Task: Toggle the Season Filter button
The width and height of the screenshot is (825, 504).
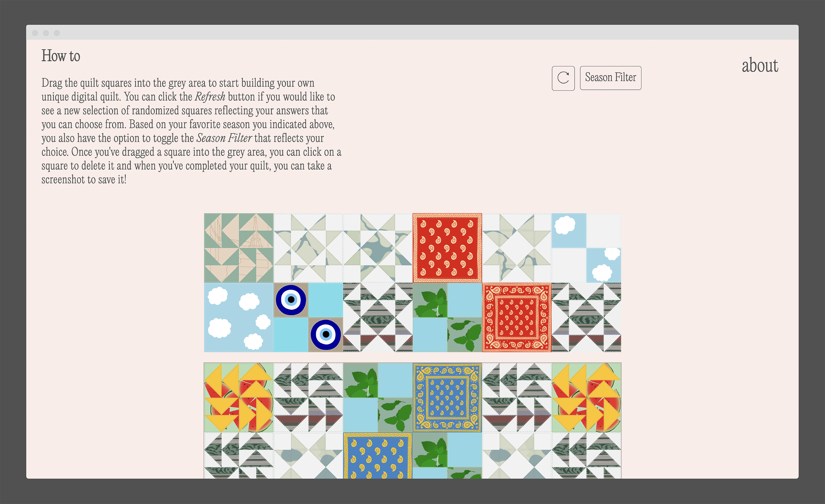Action: coord(610,78)
